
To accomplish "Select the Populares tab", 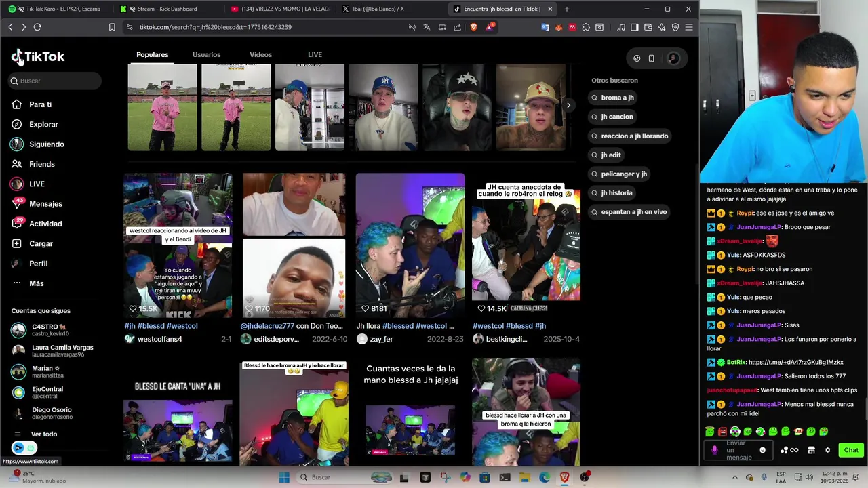I will point(152,55).
